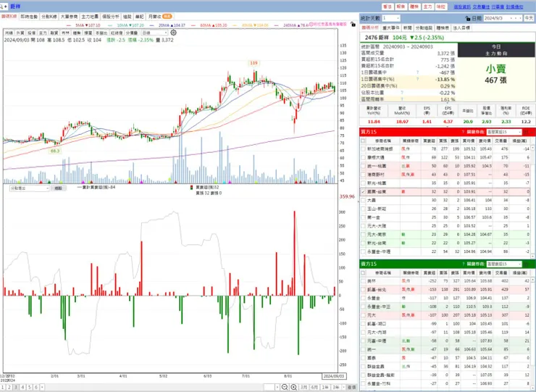The width and height of the screenshot is (536, 392).
Task: Click the 買超 column header in 買方15
Action: (x=429, y=141)
